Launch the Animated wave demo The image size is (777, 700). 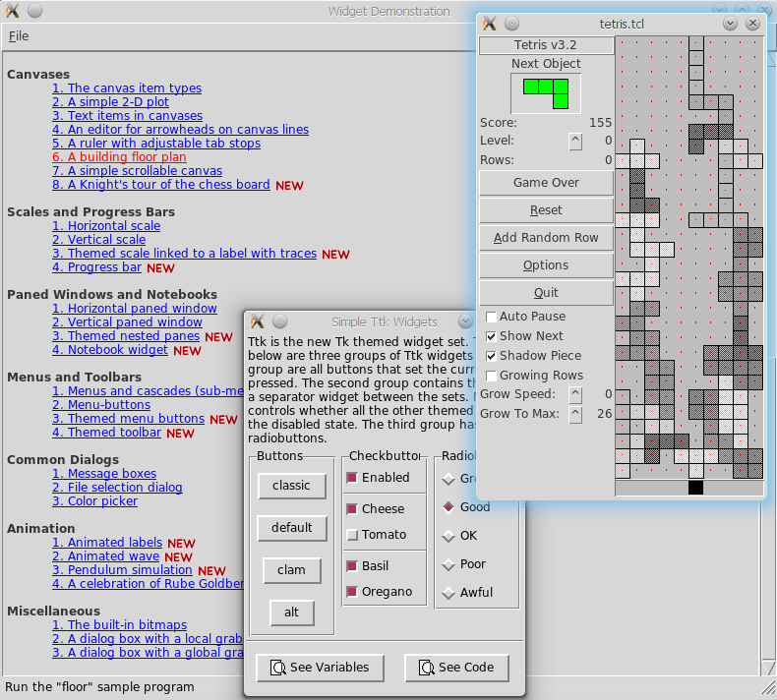(x=106, y=556)
